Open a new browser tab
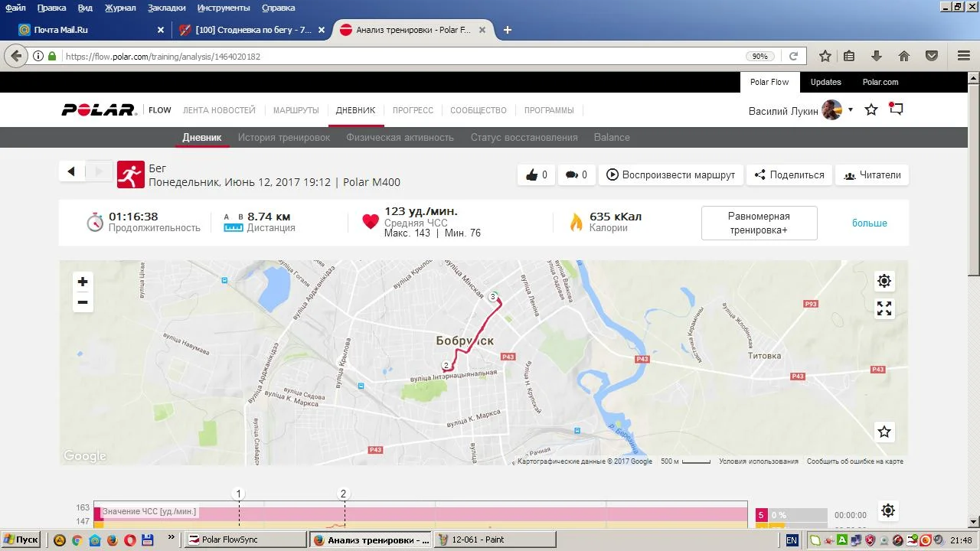This screenshot has width=980, height=551. click(x=507, y=30)
